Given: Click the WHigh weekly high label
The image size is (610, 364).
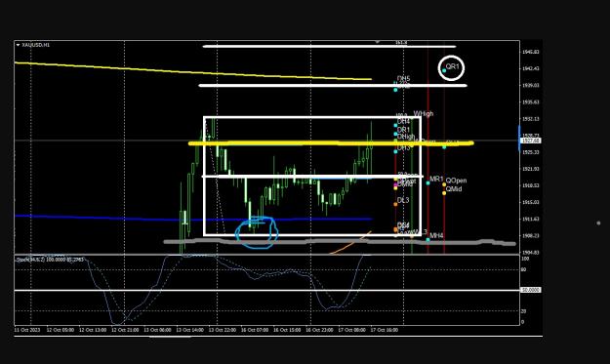Looking at the screenshot, I should [424, 113].
